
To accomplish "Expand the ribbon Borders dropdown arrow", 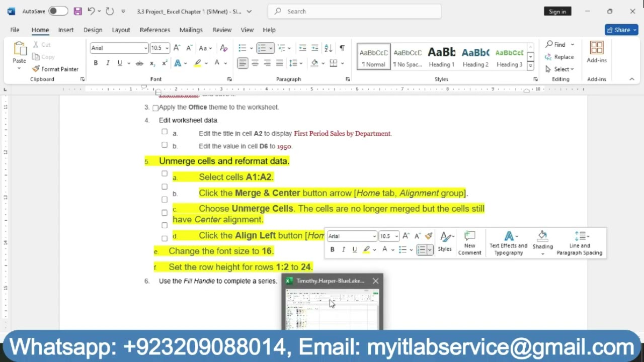I will (x=342, y=63).
